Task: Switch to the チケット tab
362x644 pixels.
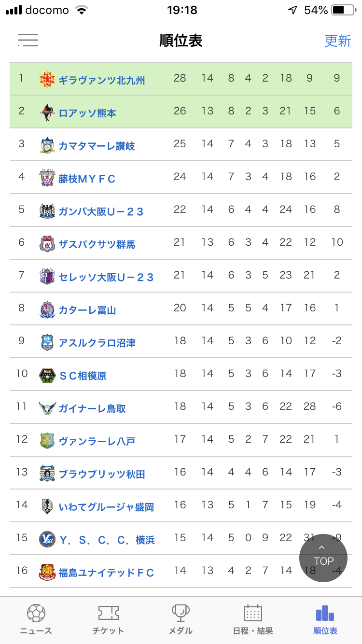Action: (x=108, y=620)
